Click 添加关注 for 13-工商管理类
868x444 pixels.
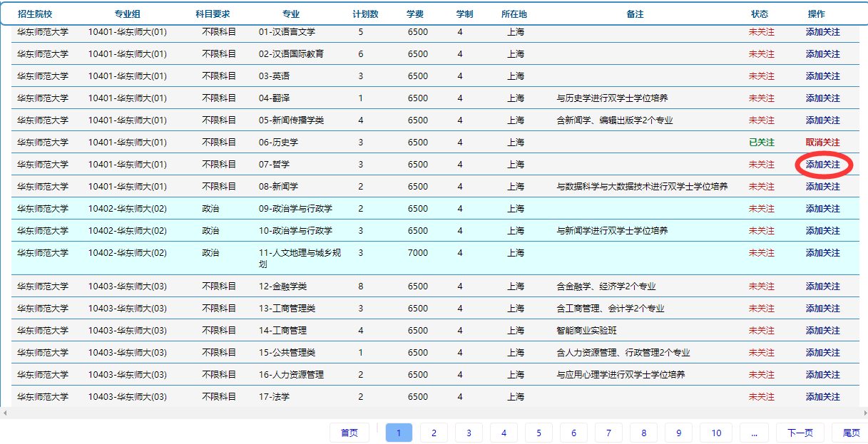coord(822,309)
